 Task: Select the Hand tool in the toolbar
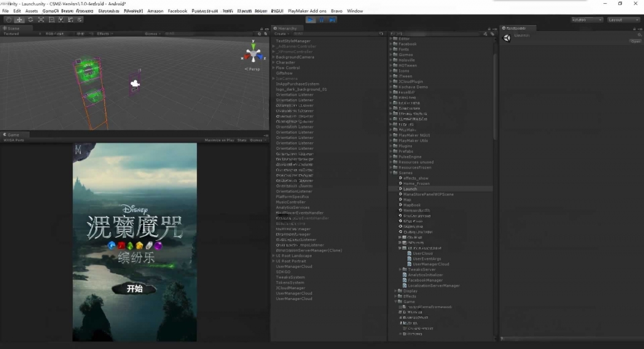pyautogui.click(x=9, y=19)
